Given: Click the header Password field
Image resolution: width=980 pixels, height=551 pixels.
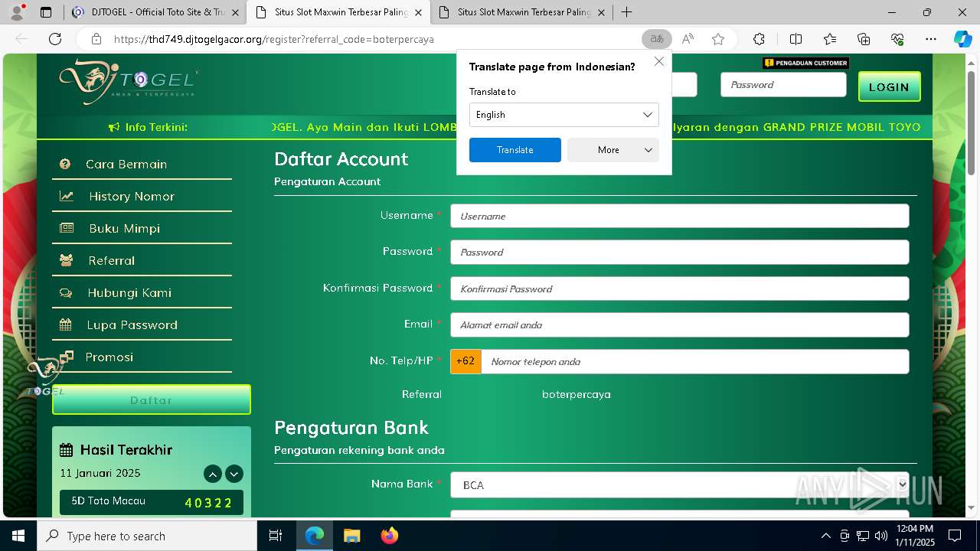Looking at the screenshot, I should (x=783, y=85).
